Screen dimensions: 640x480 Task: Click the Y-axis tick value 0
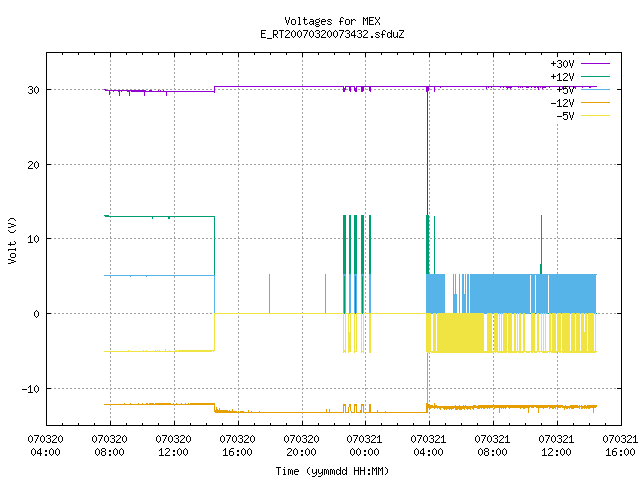[36, 314]
